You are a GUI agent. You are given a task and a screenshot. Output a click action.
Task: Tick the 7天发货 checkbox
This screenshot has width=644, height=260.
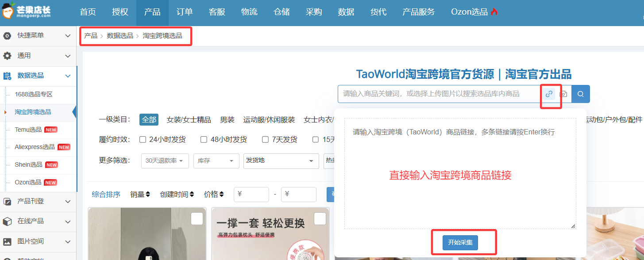tap(265, 140)
